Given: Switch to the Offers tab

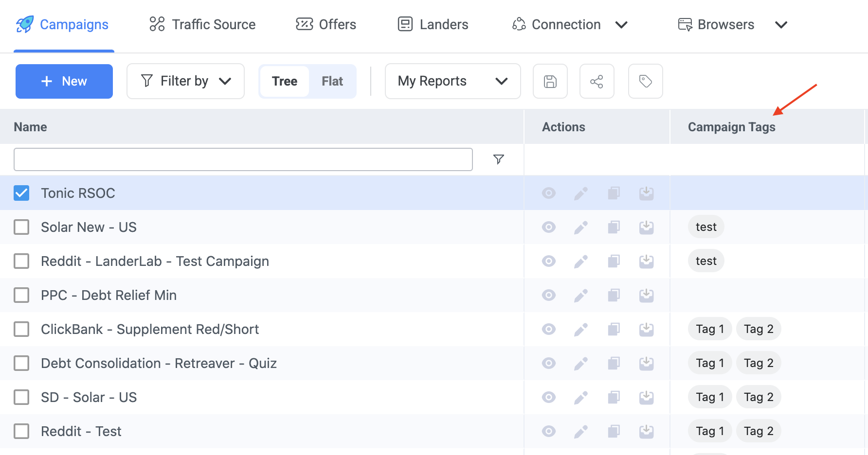Looking at the screenshot, I should click(326, 24).
